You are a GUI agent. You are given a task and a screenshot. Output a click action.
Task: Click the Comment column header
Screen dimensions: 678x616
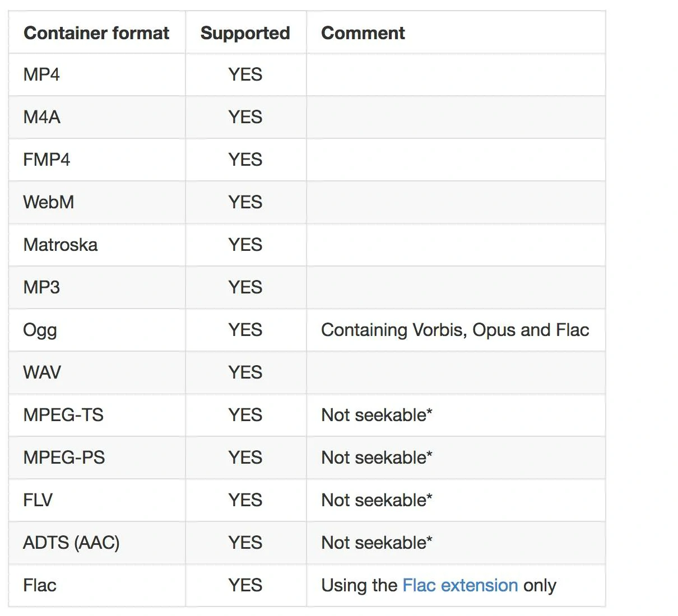363,33
